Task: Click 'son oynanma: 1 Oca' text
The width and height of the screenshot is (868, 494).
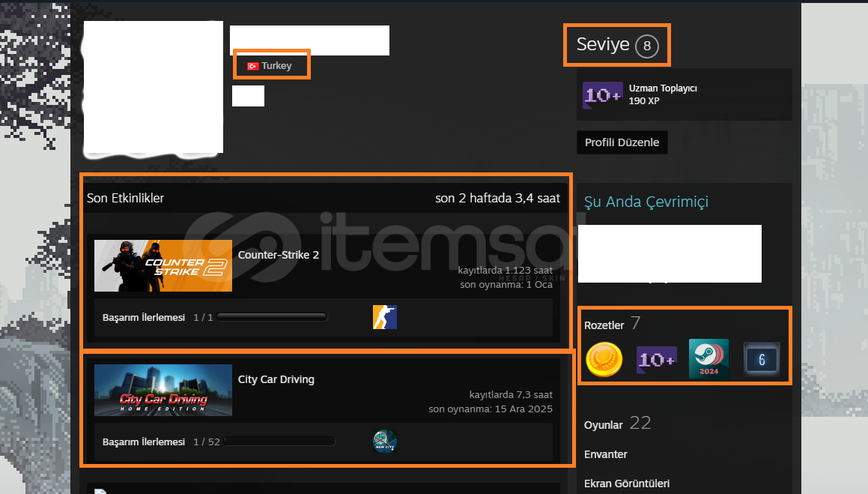Action: coord(506,285)
